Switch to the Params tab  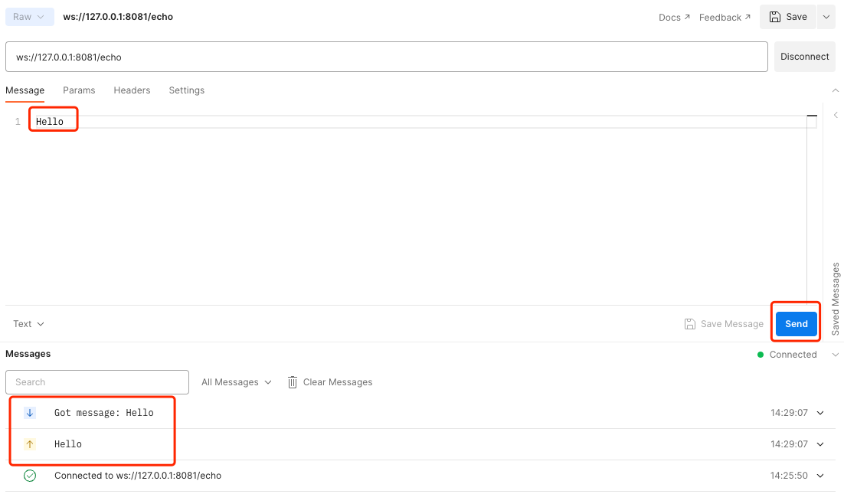coord(79,90)
